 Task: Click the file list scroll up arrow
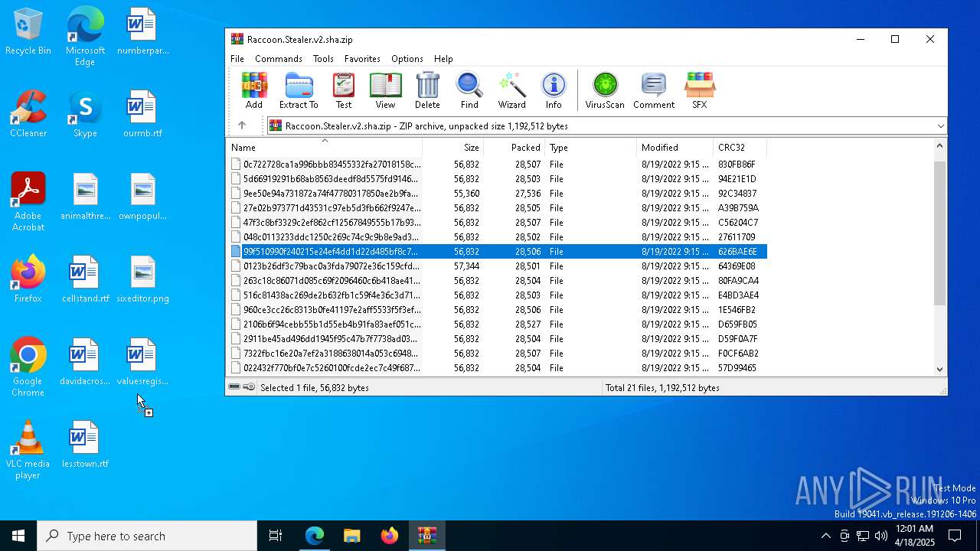[940, 145]
